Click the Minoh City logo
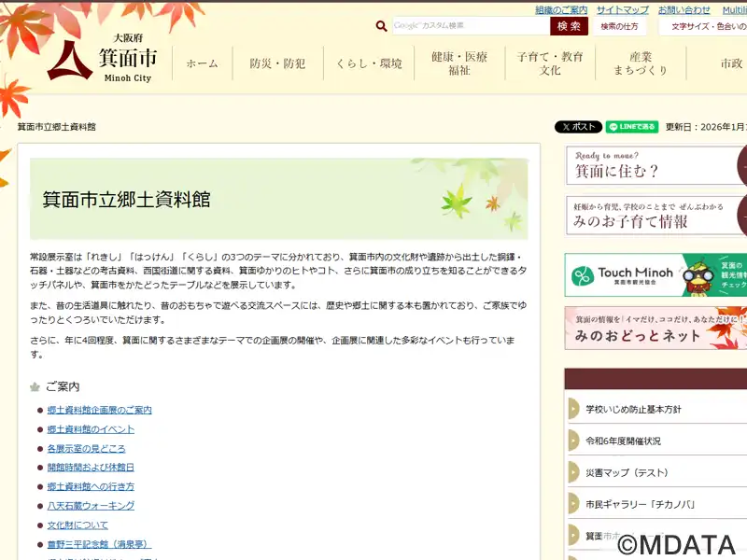The image size is (747, 560). (x=103, y=60)
